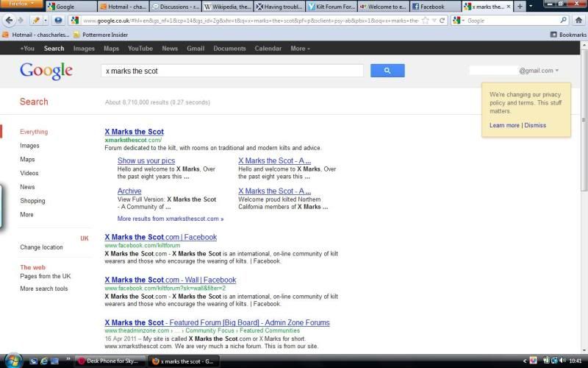Click the site favicon beside the URL
The height and width of the screenshot is (368, 588).
click(x=75, y=21)
